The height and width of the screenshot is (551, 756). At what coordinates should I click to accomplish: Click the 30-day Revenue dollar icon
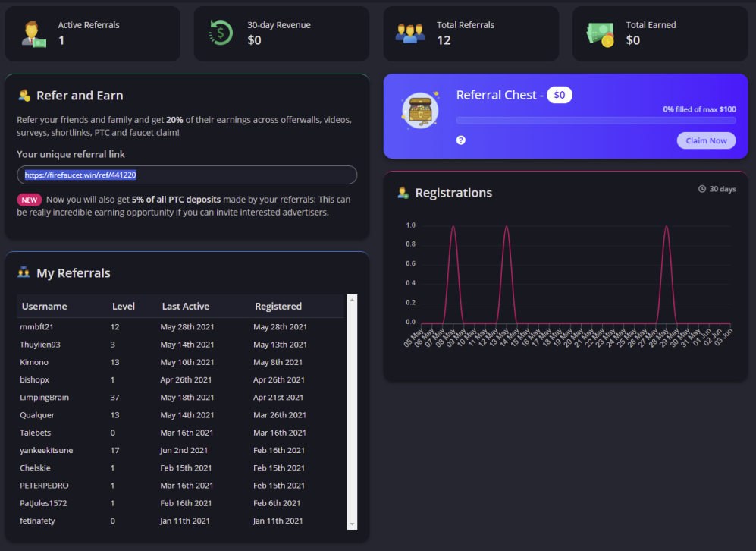[x=220, y=33]
